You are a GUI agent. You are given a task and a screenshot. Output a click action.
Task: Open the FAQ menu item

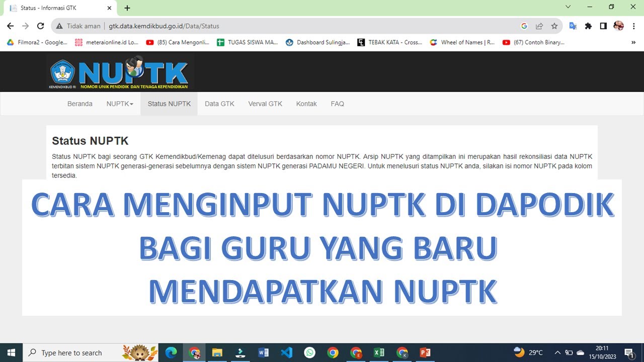(338, 104)
